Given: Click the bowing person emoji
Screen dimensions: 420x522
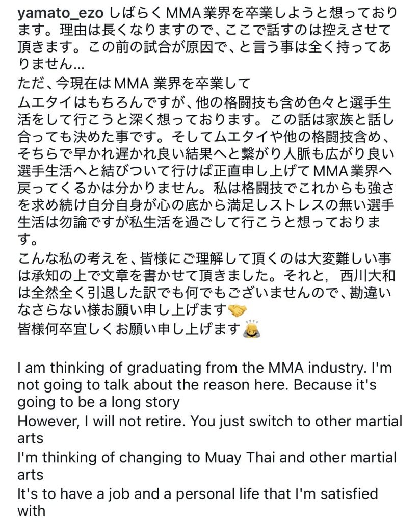Looking at the screenshot, I should coord(252,328).
